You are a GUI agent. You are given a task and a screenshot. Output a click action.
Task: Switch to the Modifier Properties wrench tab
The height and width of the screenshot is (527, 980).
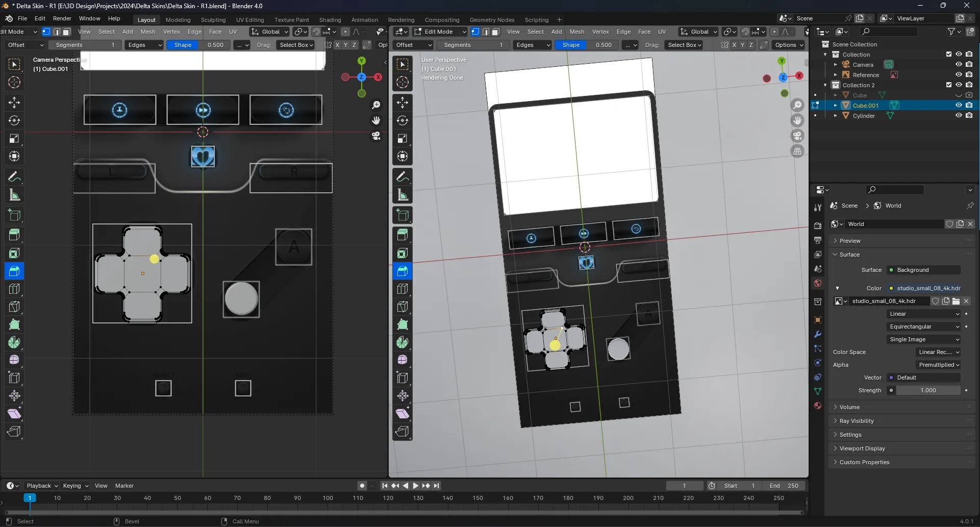click(818, 334)
